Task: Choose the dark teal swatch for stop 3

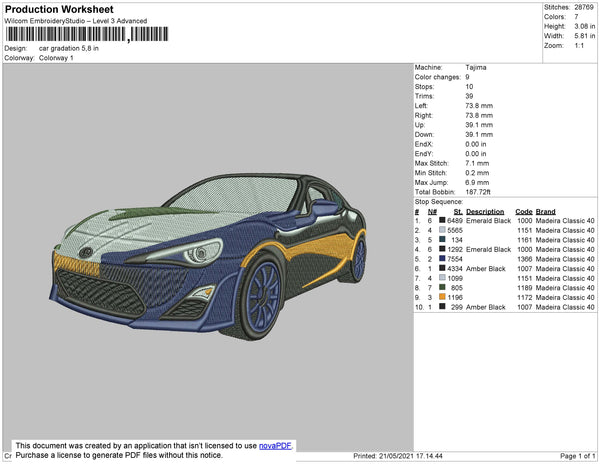Action: 444,239
